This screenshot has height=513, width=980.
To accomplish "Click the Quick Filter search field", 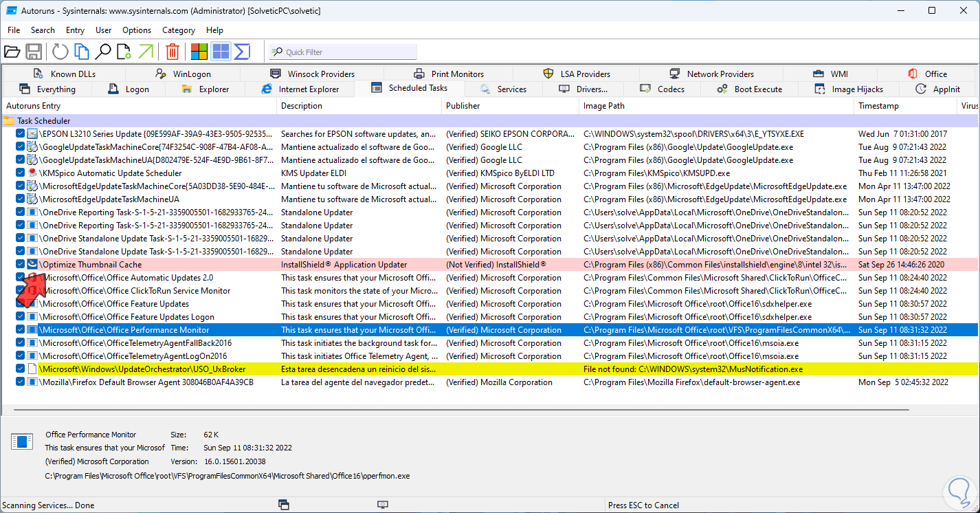I will 343,52.
